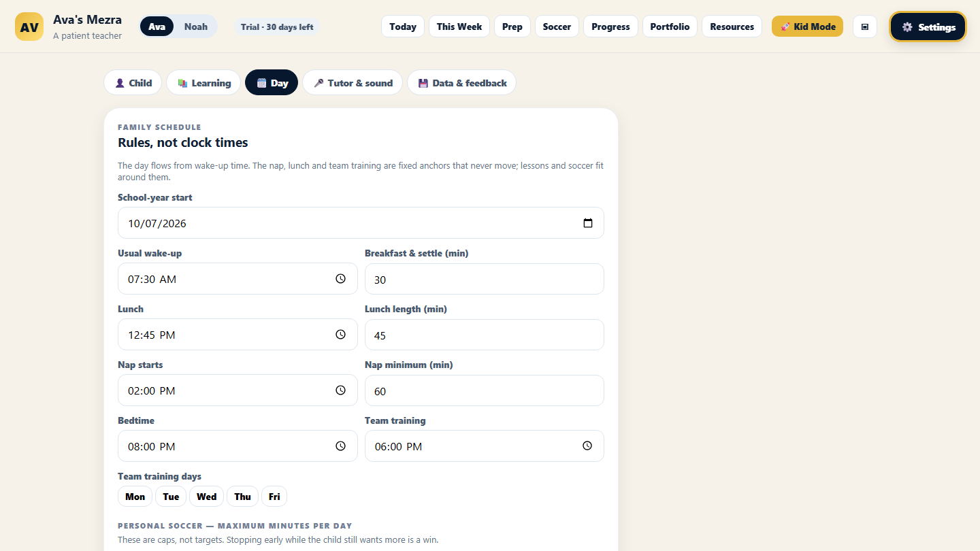
Task: Click the Ava's Mezra title text
Action: (88, 19)
